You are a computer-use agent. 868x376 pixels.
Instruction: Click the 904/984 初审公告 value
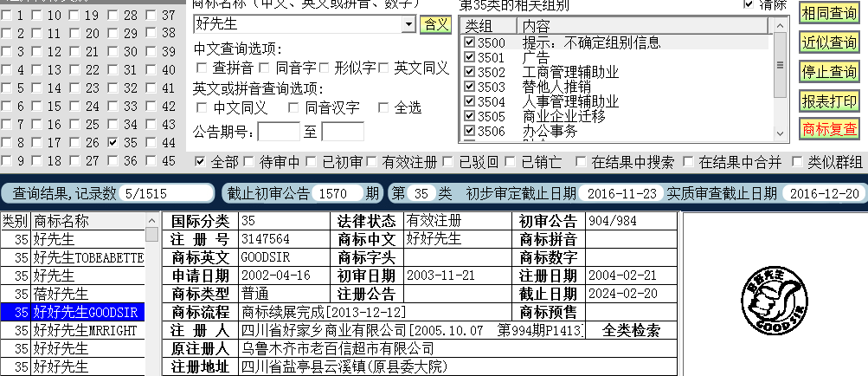coord(612,221)
